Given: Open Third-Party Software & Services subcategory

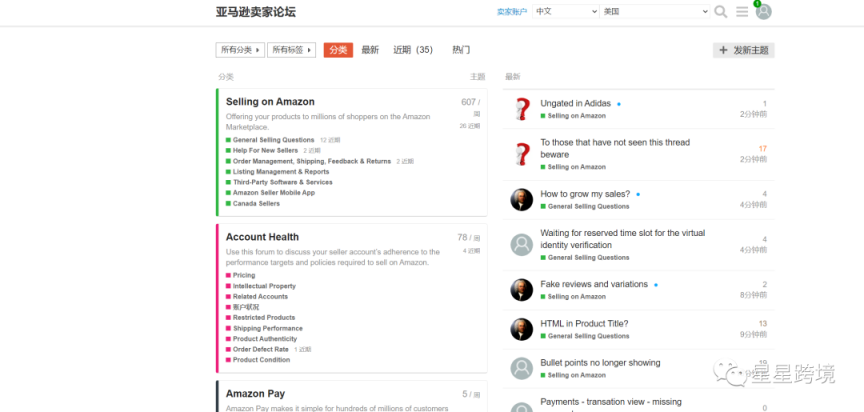Looking at the screenshot, I should click(283, 182).
